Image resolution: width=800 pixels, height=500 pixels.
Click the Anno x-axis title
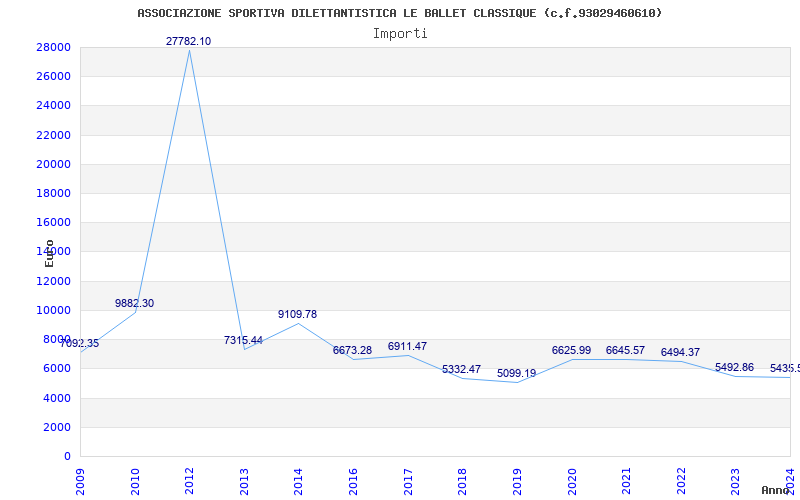click(x=775, y=490)
